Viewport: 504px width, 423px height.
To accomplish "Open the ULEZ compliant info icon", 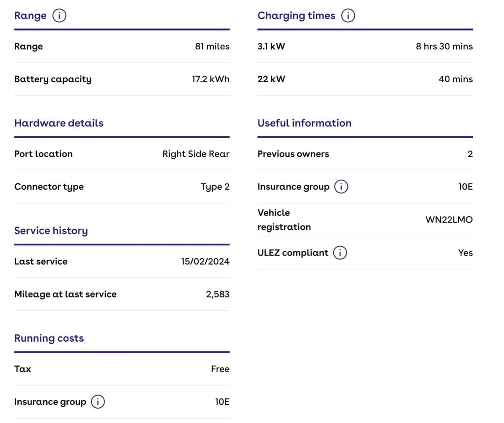I will click(x=340, y=253).
